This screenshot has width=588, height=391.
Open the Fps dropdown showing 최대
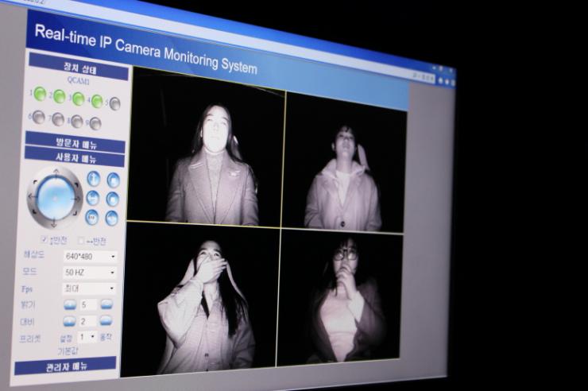point(88,288)
